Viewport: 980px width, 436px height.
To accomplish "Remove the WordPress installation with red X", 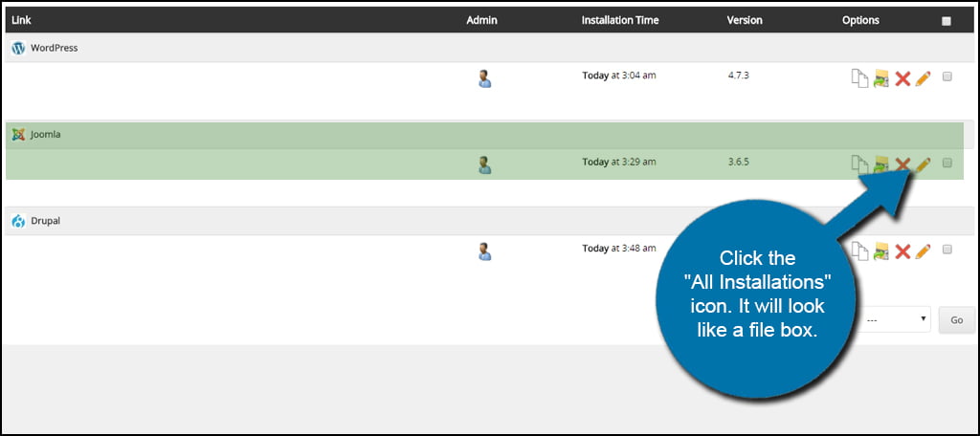I will coord(902,78).
